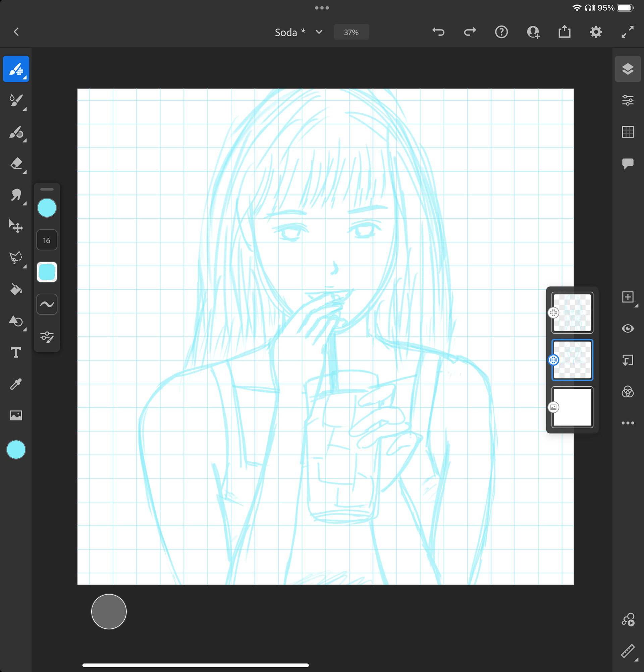Check the Wi-Fi status indicator

coord(577,8)
